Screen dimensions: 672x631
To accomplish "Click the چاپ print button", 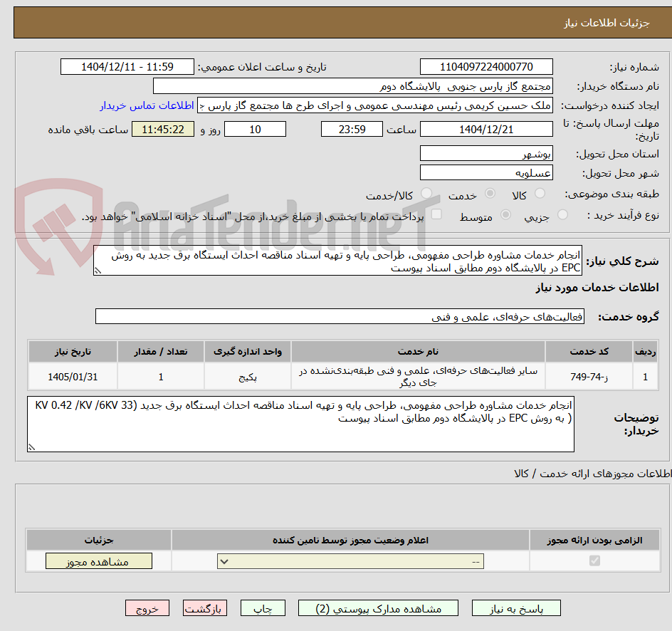I will tap(263, 608).
